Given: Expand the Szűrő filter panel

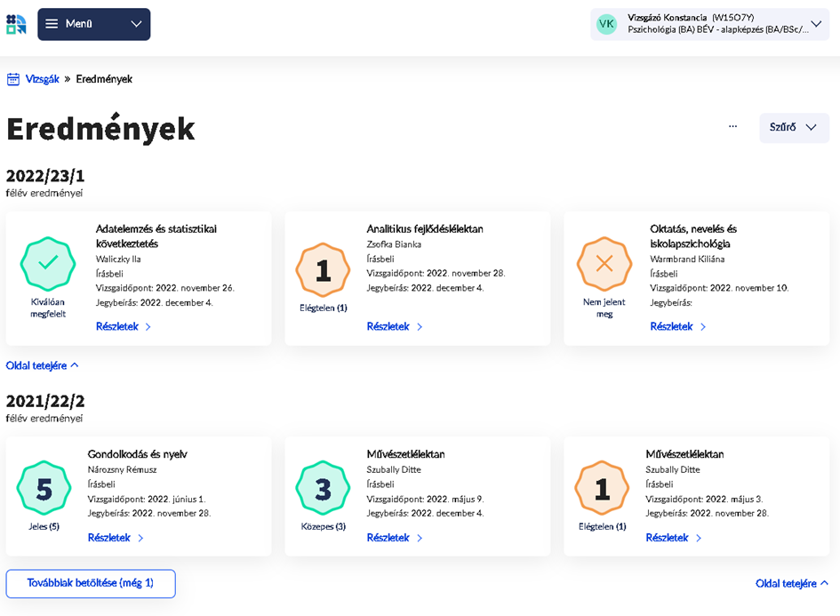Looking at the screenshot, I should point(793,127).
